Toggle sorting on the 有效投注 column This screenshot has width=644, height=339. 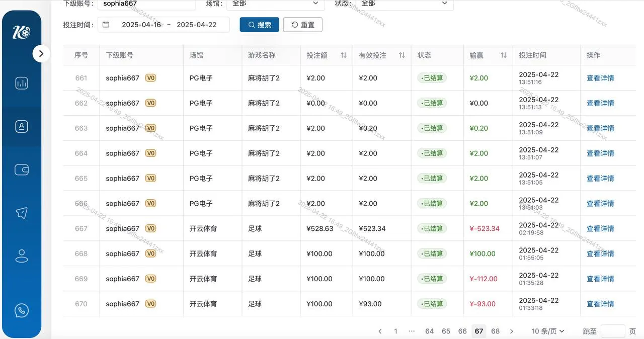click(x=401, y=55)
